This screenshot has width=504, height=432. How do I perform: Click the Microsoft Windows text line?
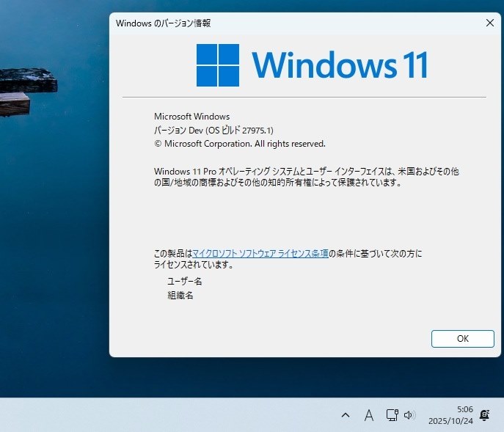click(x=192, y=117)
